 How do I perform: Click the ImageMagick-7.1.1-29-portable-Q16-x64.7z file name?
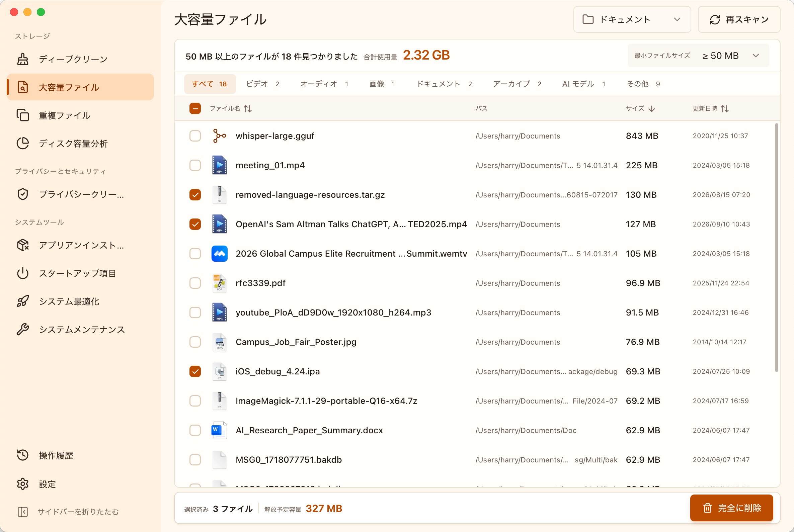[326, 401]
